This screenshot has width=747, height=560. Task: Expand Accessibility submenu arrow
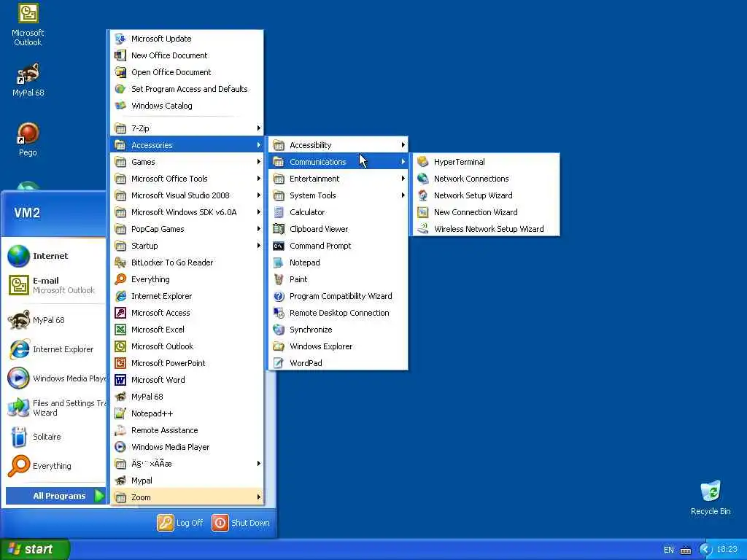pos(403,145)
